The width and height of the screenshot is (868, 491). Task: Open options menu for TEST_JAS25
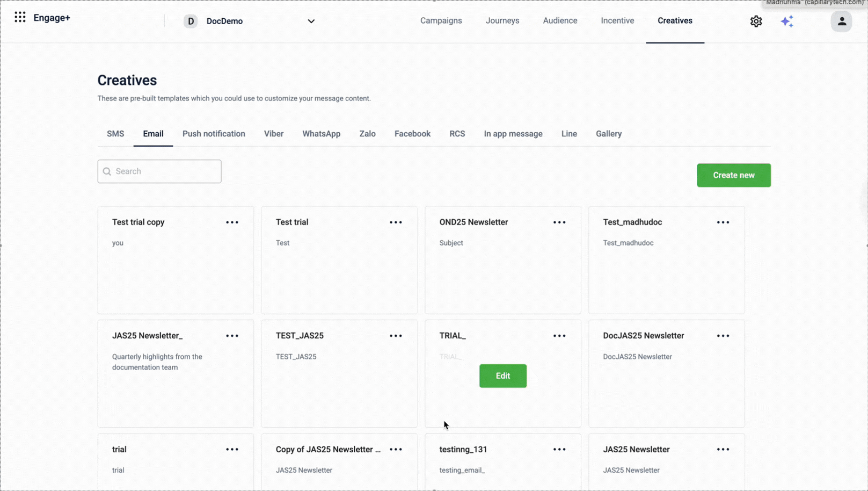pos(396,336)
